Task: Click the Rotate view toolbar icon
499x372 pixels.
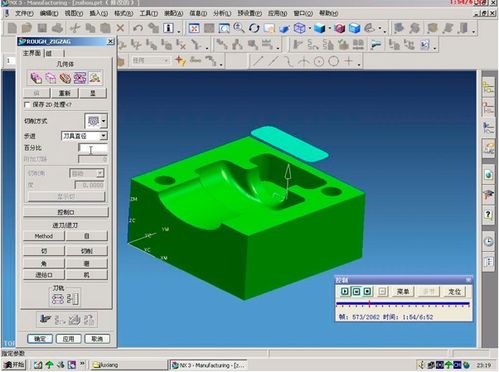Action: coord(254,28)
